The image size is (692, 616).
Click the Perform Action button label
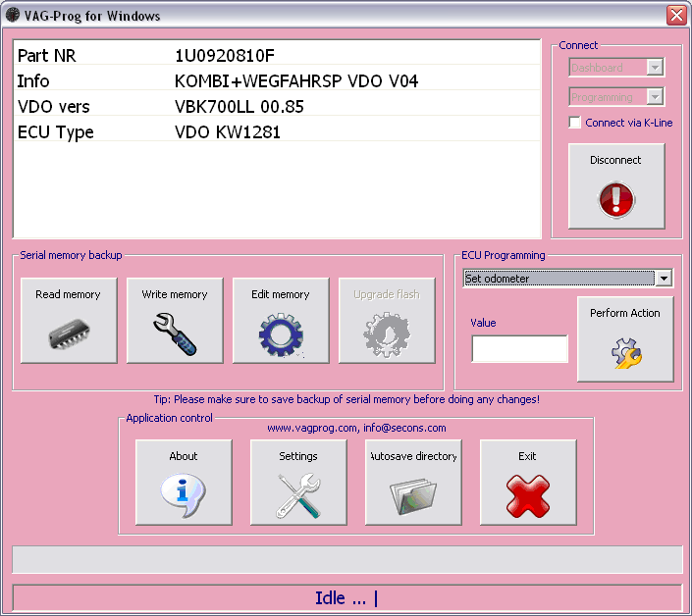(x=625, y=313)
